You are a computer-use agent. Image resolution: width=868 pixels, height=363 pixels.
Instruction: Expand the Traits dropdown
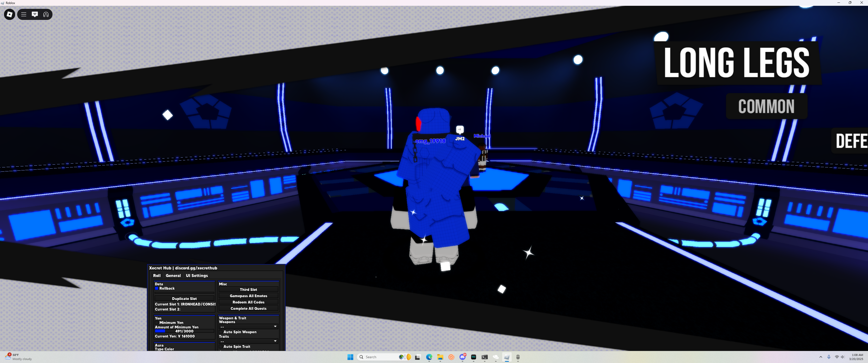[248, 341]
